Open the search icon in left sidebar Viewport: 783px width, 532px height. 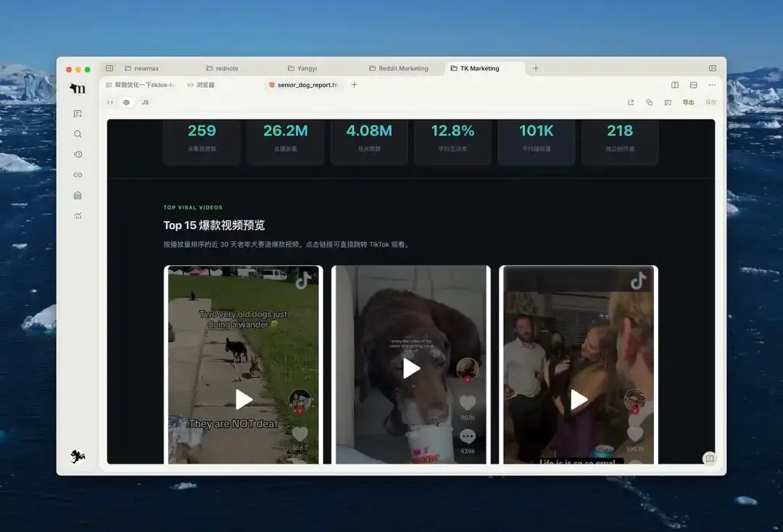pos(78,134)
